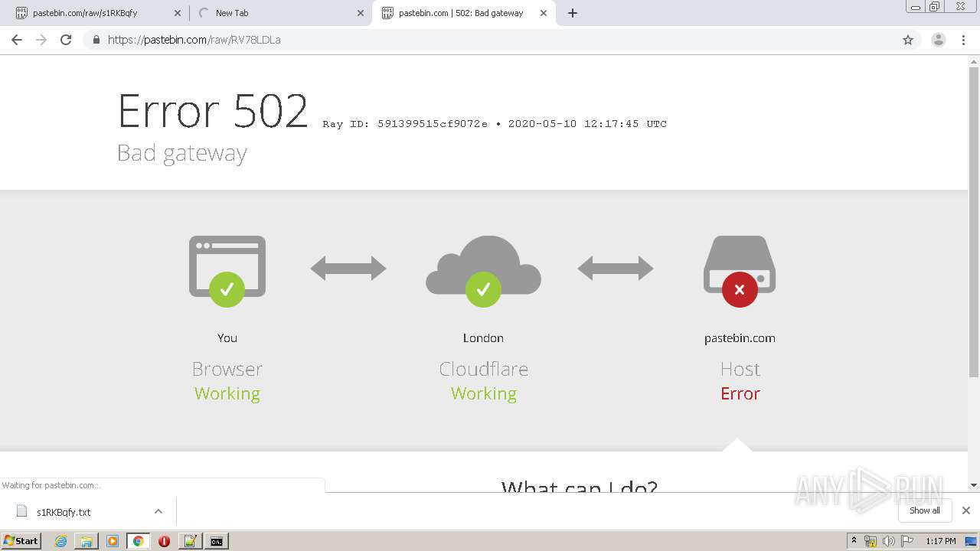Open Windows Explorer folder in taskbar
Screen dimensions: 980x551
[87, 541]
